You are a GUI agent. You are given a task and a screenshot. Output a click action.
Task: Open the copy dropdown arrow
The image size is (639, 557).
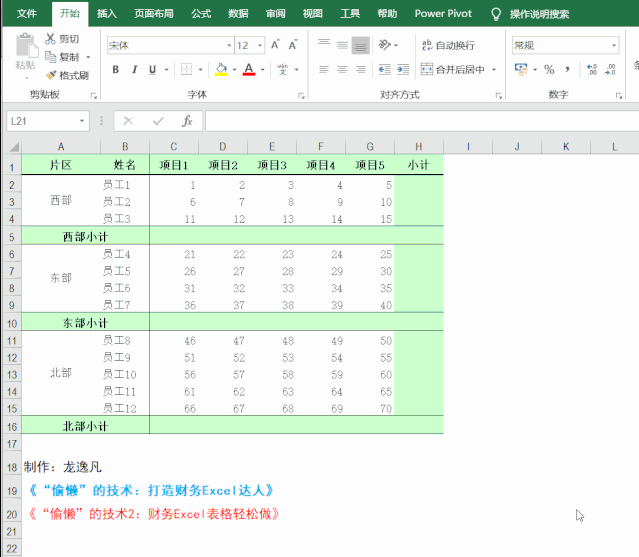[88, 57]
